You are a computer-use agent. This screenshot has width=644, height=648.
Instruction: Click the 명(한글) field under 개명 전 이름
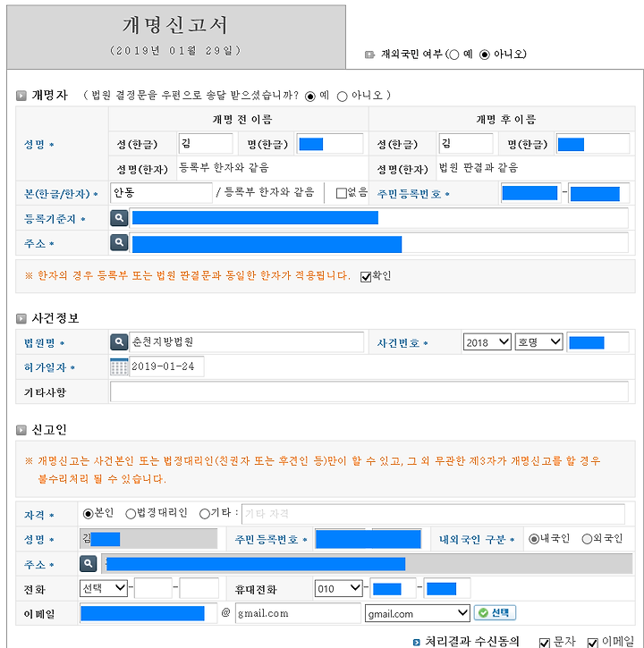[x=330, y=144]
